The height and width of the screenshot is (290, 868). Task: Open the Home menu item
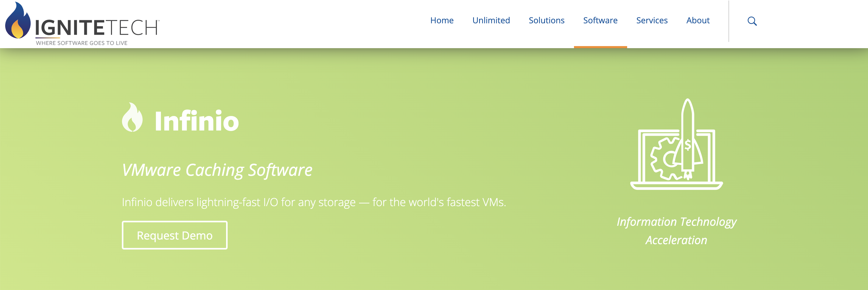coord(442,20)
